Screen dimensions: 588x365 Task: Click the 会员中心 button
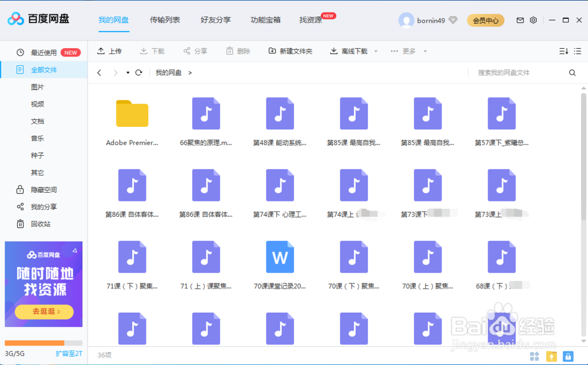pos(486,19)
